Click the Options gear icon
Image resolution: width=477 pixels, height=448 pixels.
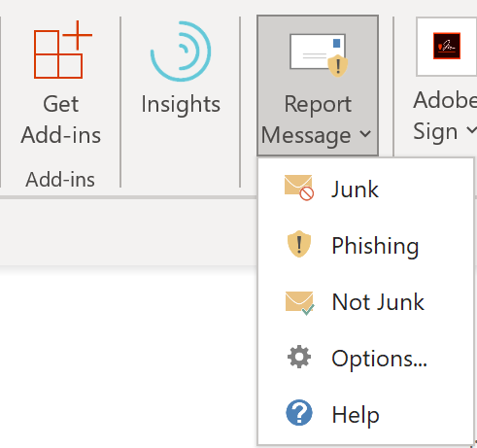pos(299,357)
